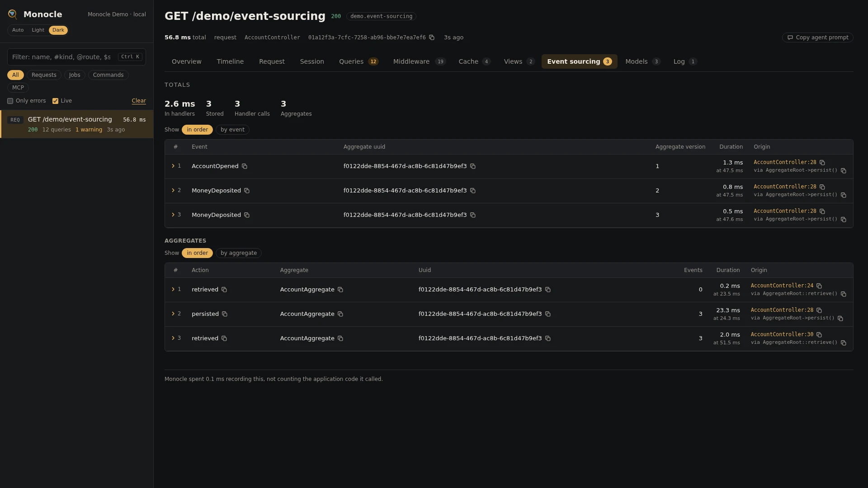Expand the AccountOpened event row
868x488 pixels.
coord(173,166)
